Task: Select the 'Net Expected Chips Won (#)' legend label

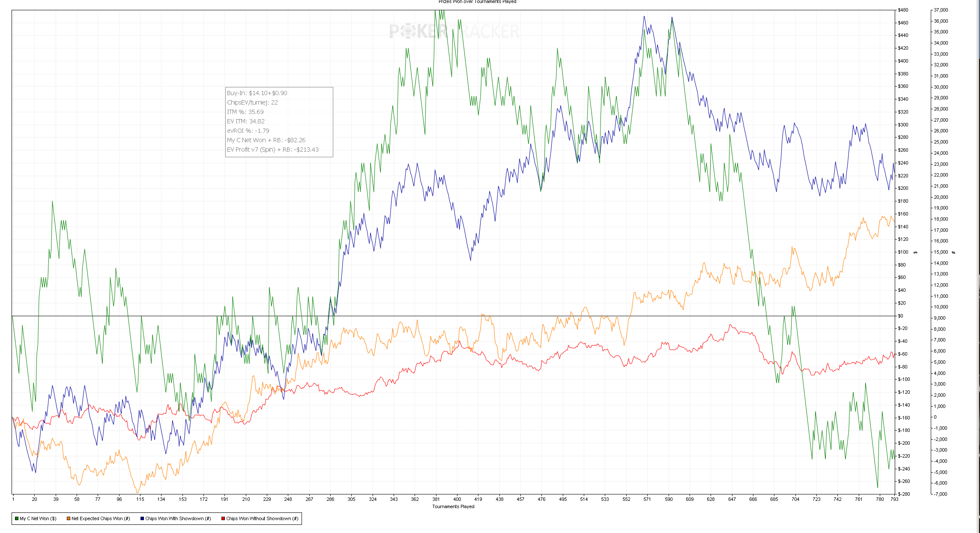Action: 101,518
